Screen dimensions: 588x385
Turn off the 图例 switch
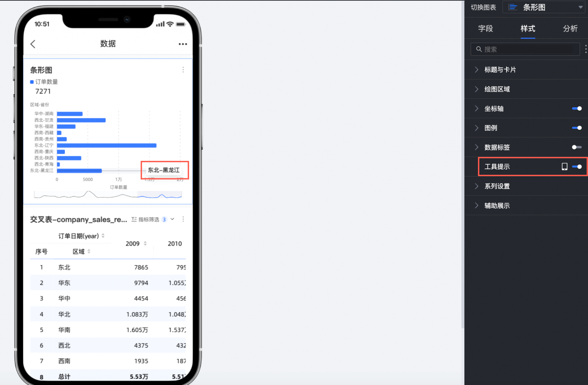[577, 128]
